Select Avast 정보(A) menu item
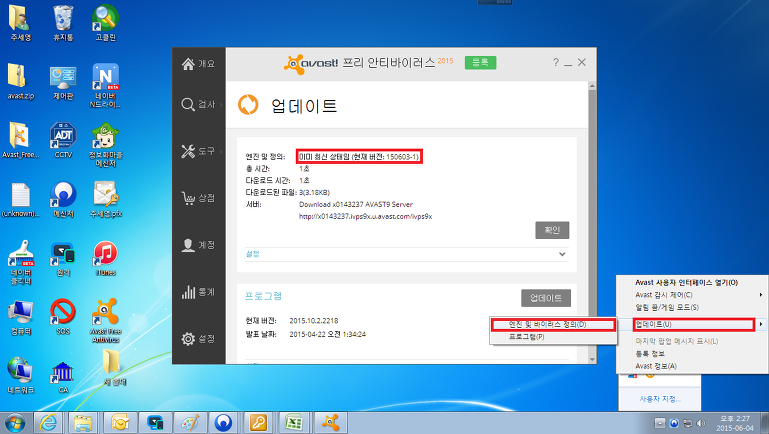Image resolution: width=769 pixels, height=434 pixels. [692, 366]
